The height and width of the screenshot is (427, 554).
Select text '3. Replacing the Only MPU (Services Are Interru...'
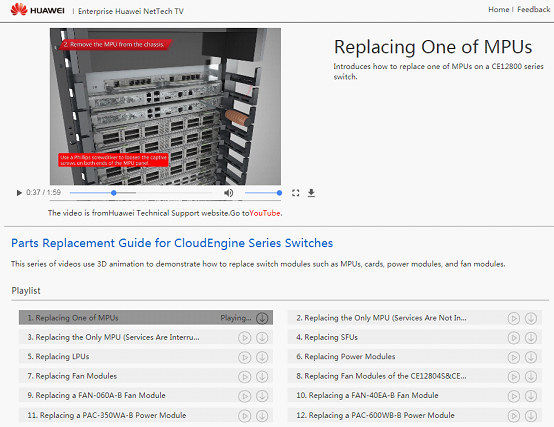(x=113, y=337)
